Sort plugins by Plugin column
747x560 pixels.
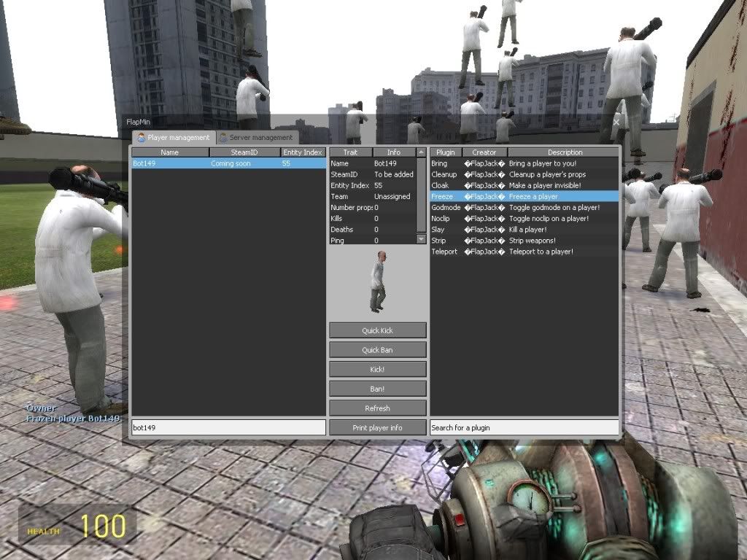click(446, 152)
